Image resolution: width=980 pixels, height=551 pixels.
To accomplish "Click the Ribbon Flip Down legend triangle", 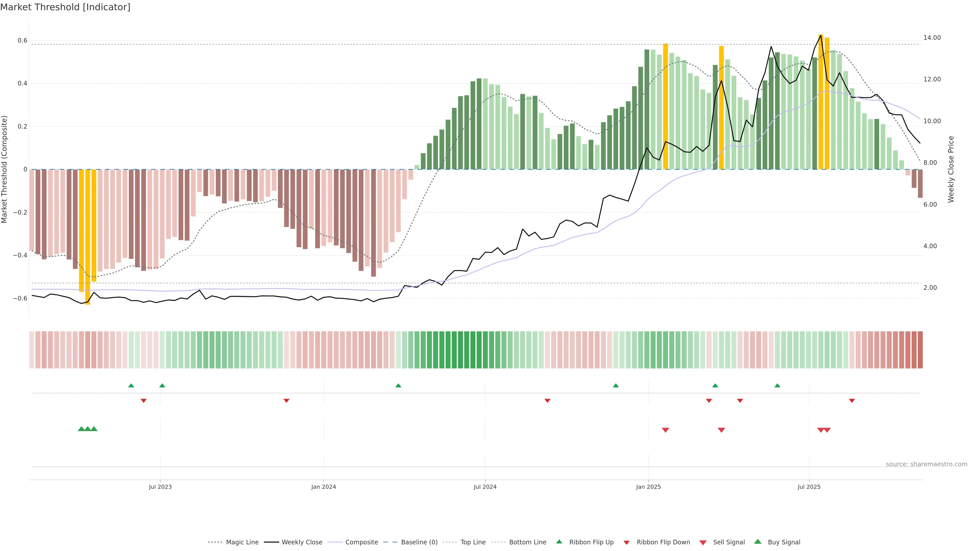I will [x=627, y=542].
